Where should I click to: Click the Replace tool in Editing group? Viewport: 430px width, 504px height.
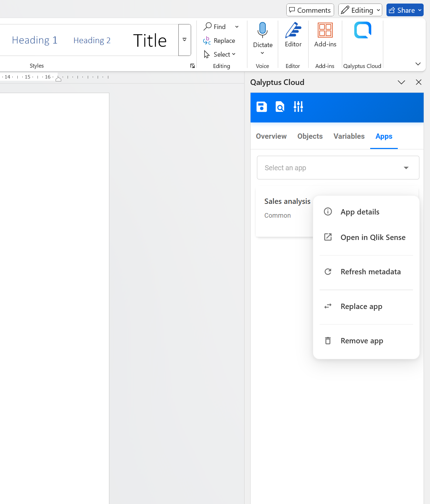(219, 41)
